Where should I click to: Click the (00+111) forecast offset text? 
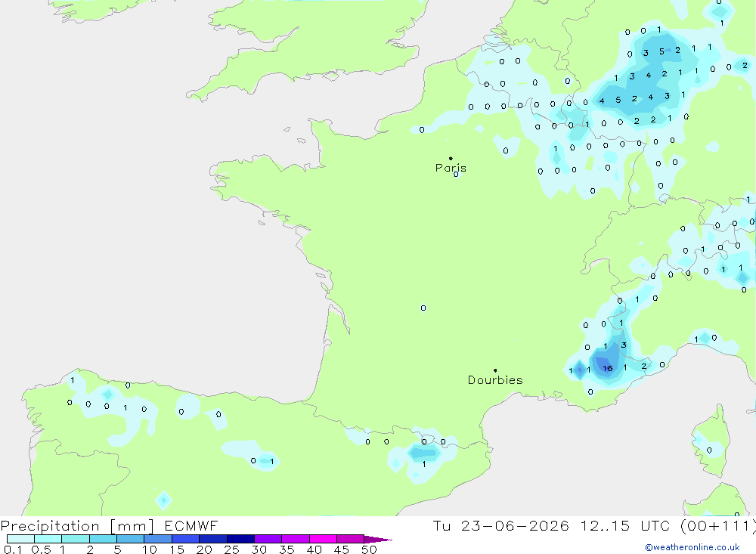pyautogui.click(x=718, y=526)
